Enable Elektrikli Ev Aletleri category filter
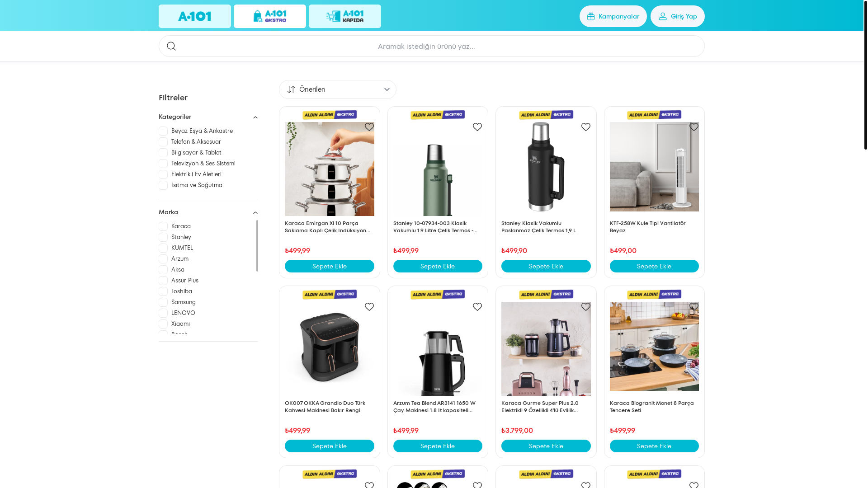The width and height of the screenshot is (868, 488). 163,174
